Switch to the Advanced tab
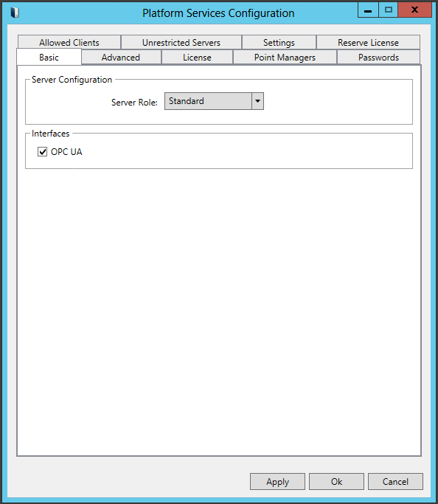The height and width of the screenshot is (504, 438). click(121, 58)
